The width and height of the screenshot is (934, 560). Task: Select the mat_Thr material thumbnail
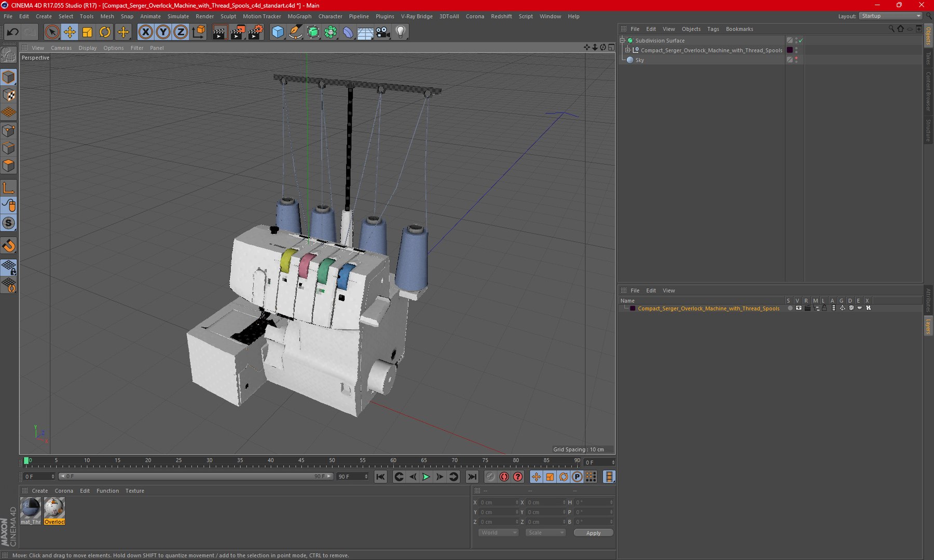pos(31,511)
